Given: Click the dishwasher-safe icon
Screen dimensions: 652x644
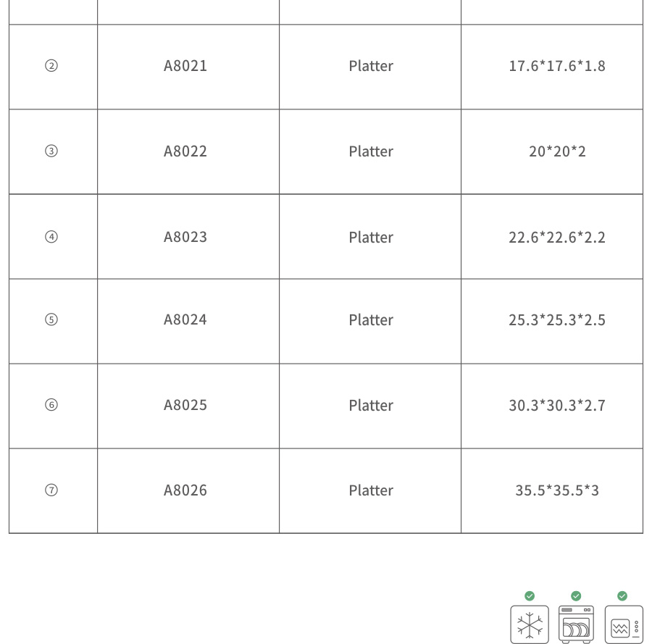Looking at the screenshot, I should [576, 624].
